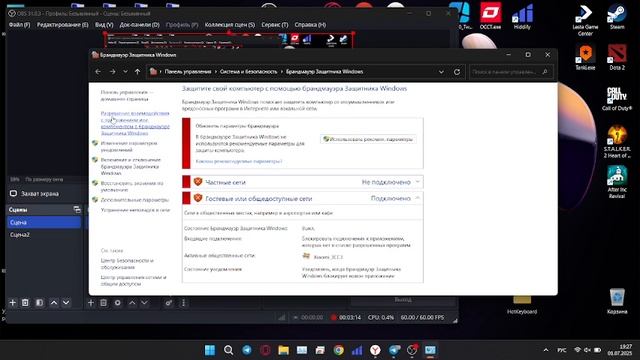
Task: Open S.T.A.L.K.E.R. 2 desktop shortcut
Action: click(x=617, y=142)
